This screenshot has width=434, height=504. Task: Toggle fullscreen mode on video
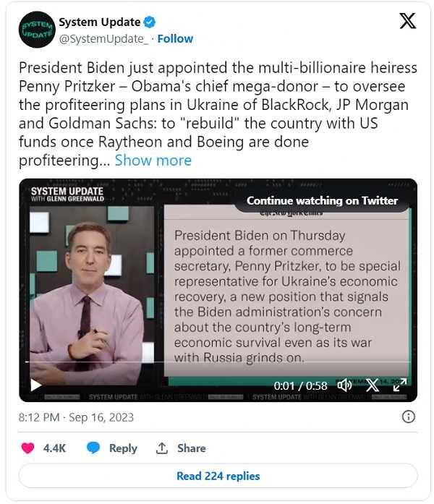tap(399, 385)
